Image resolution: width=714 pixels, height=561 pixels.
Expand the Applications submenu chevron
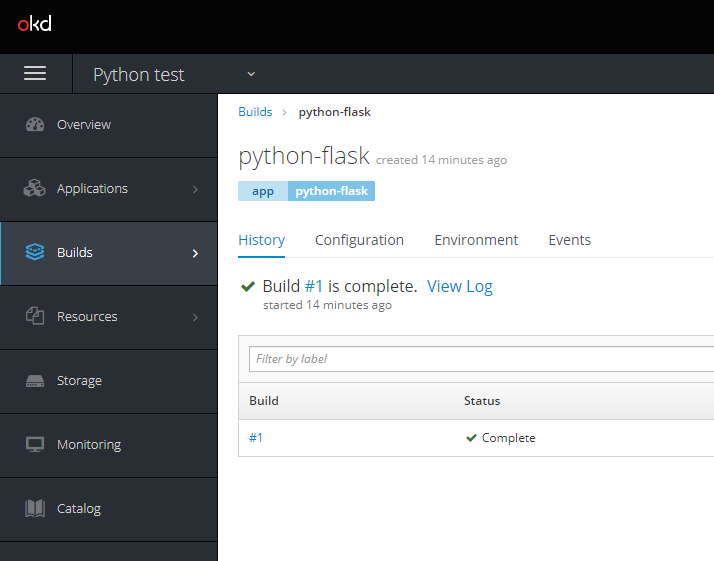click(195, 189)
